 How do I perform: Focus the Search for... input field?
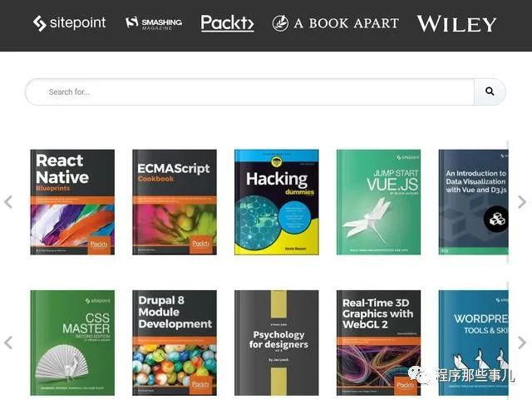click(x=249, y=91)
